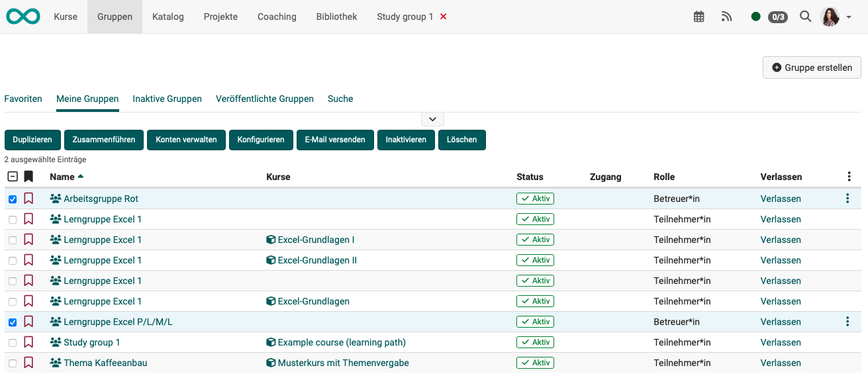Click the cube icon of Example course (learning path)

coord(271,342)
